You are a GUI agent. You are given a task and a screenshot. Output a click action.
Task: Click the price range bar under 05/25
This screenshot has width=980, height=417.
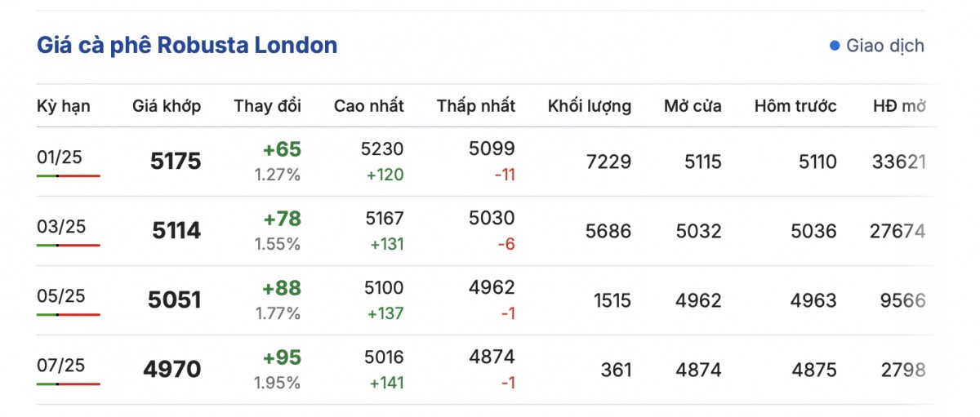click(69, 314)
